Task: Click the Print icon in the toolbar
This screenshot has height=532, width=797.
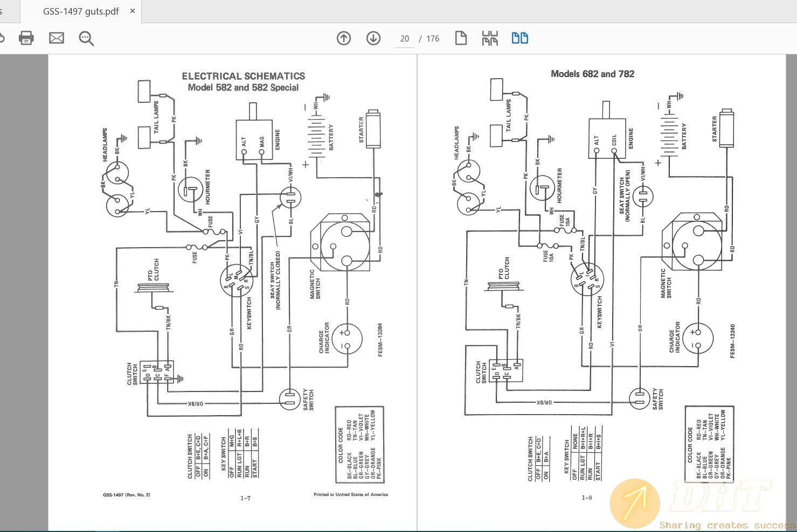Action: (x=26, y=38)
